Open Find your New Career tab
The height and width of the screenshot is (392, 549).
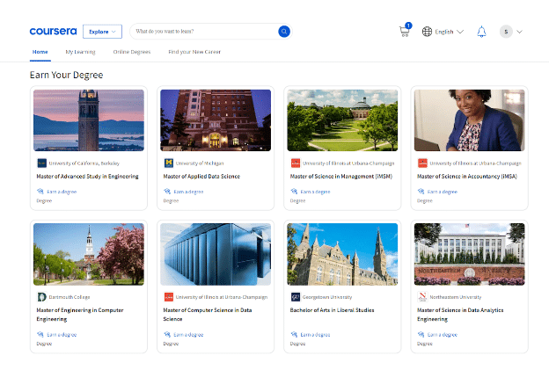pos(194,52)
